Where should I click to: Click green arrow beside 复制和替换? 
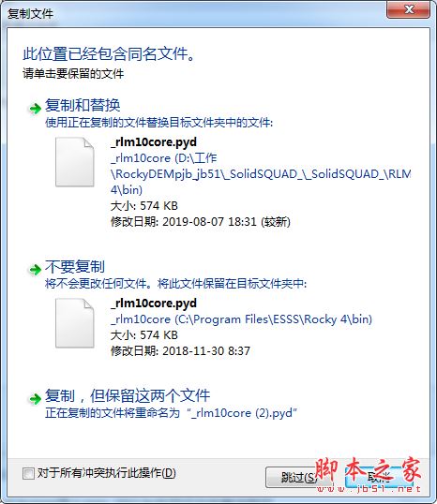click(x=35, y=109)
